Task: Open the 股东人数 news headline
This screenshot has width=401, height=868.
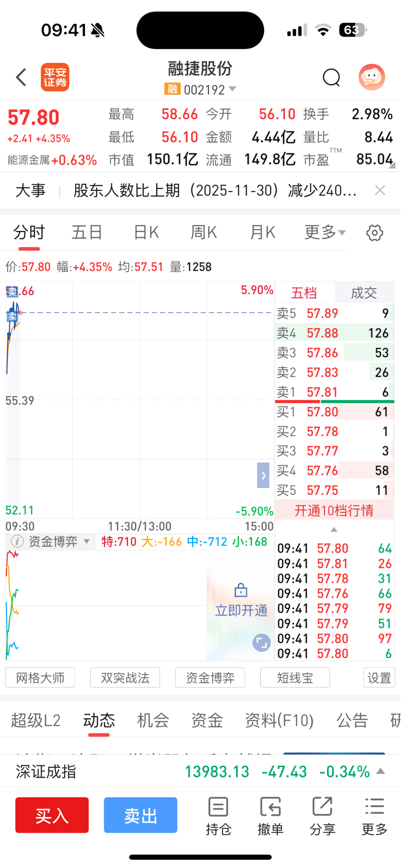Action: pos(215,190)
